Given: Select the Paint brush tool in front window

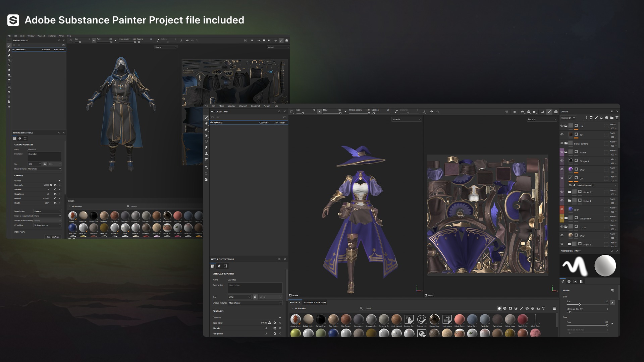Looking at the screenshot, I should [206, 118].
